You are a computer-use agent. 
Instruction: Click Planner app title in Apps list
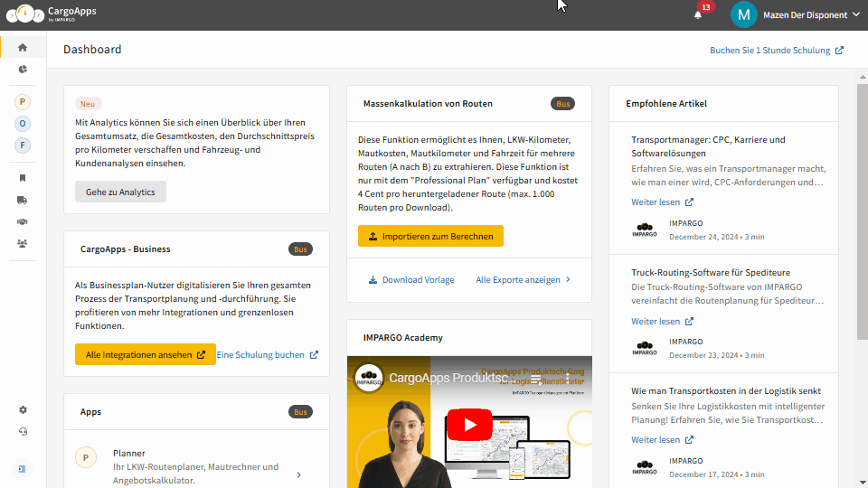click(x=129, y=453)
